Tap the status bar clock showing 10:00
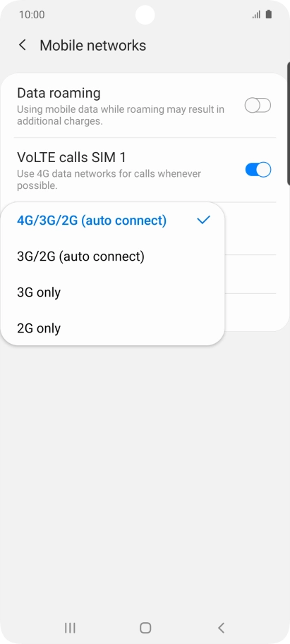 point(32,15)
